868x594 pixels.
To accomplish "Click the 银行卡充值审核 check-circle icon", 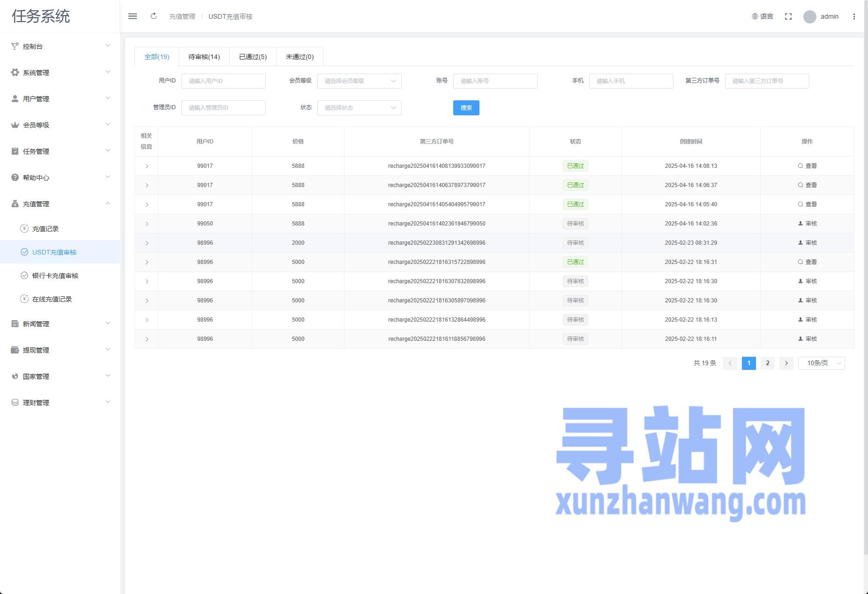I will tap(24, 276).
